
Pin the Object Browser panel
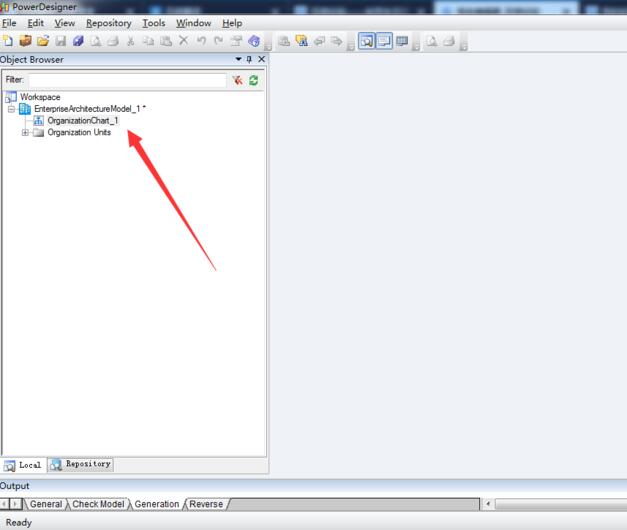point(249,59)
